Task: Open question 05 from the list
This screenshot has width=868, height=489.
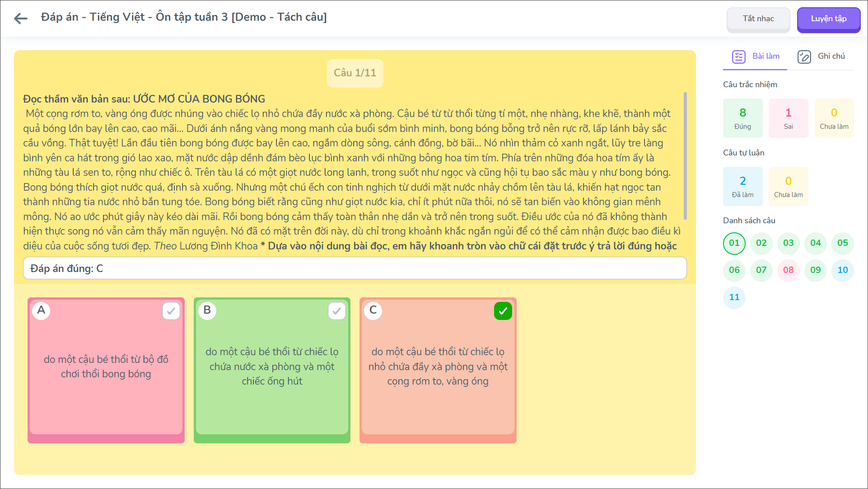Action: click(x=843, y=243)
